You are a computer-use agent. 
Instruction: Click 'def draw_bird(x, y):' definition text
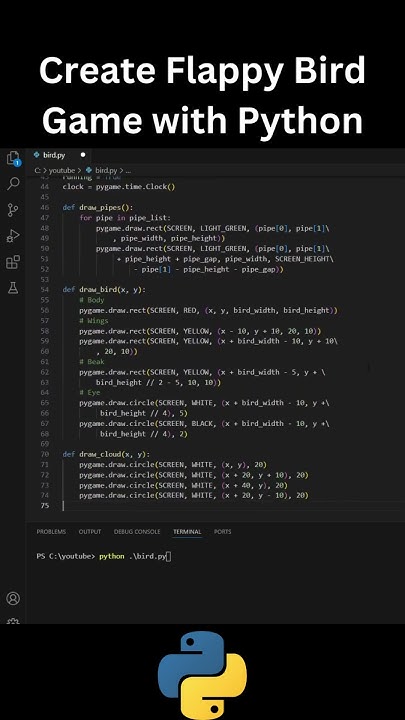tap(106, 290)
